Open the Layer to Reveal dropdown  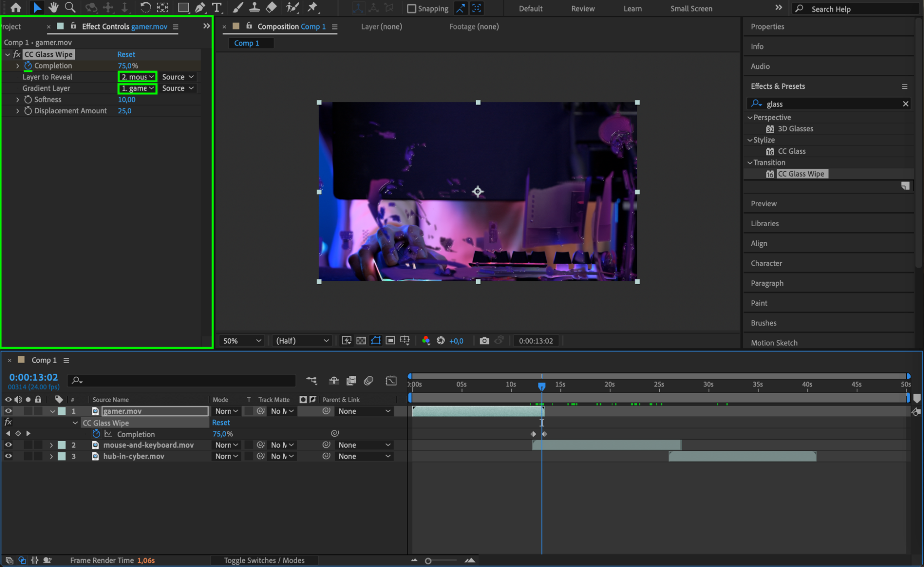[x=138, y=77]
